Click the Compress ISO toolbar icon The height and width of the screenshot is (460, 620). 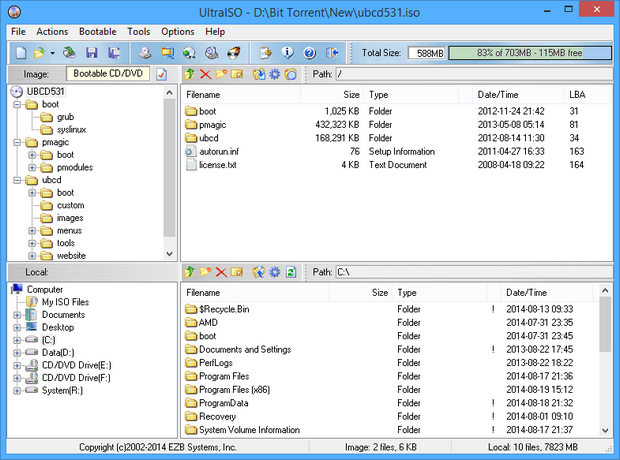(x=168, y=53)
